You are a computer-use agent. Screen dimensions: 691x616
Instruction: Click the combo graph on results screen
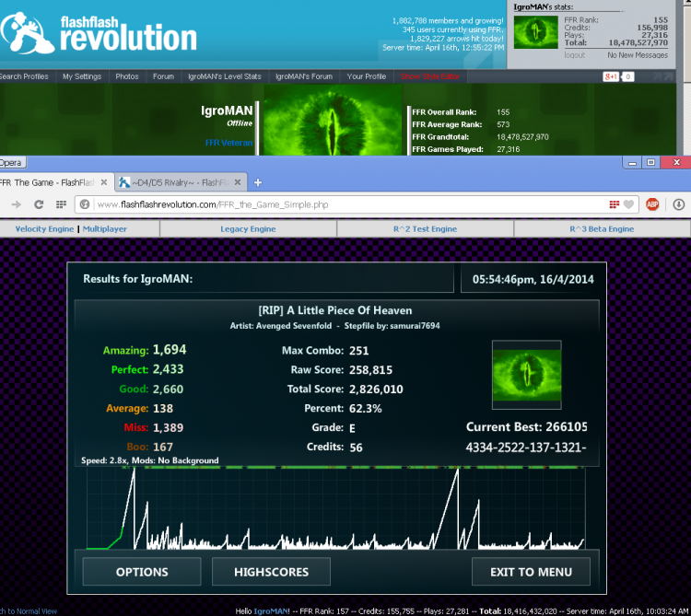[x=336, y=508]
